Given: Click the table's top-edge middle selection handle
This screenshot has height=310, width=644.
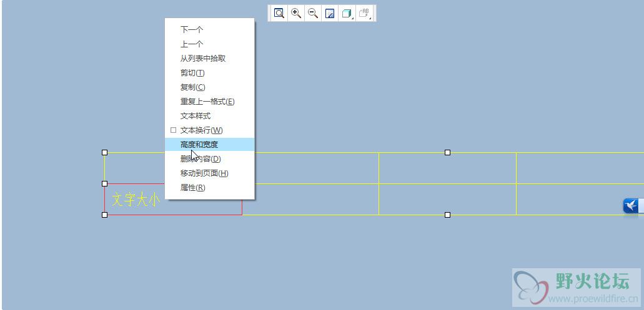Looking at the screenshot, I should point(448,153).
